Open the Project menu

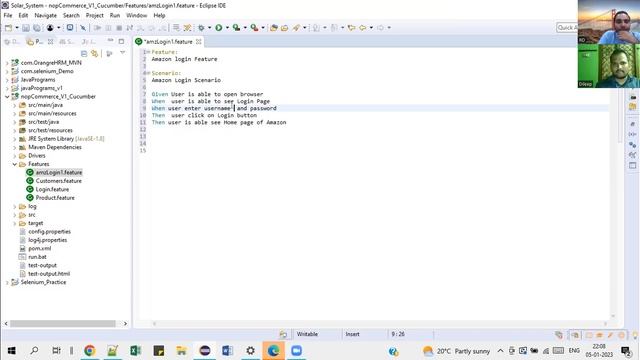click(x=94, y=16)
